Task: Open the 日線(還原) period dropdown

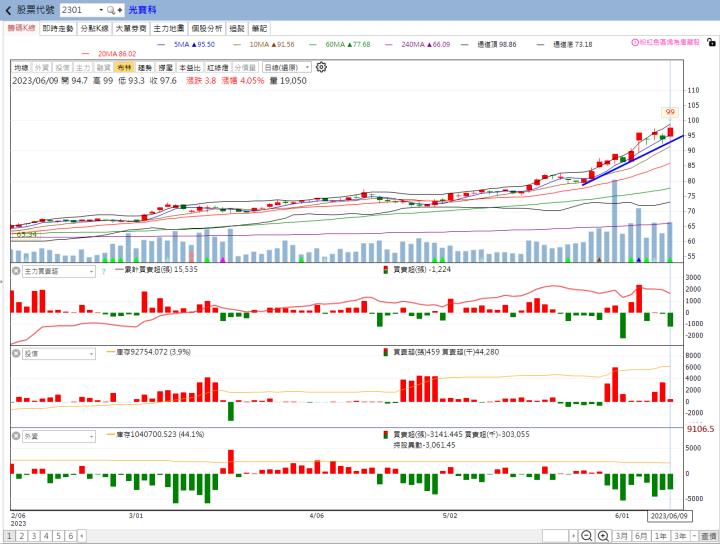Action: point(287,67)
